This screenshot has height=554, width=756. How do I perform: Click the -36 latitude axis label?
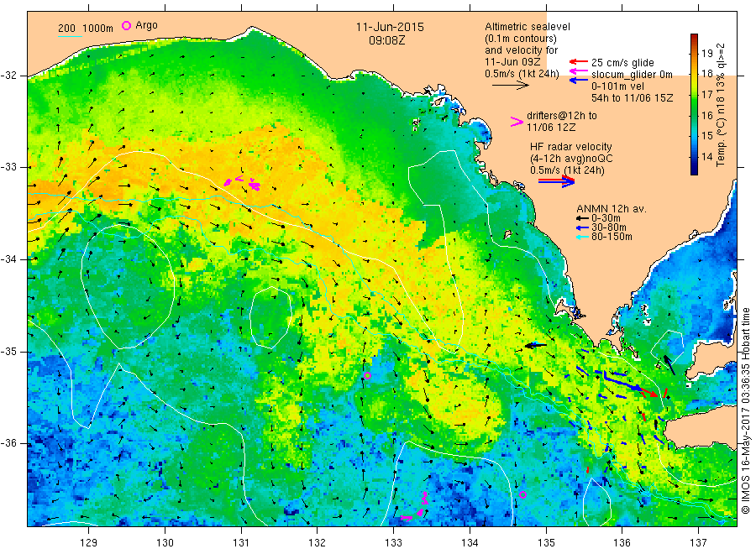pos(8,443)
